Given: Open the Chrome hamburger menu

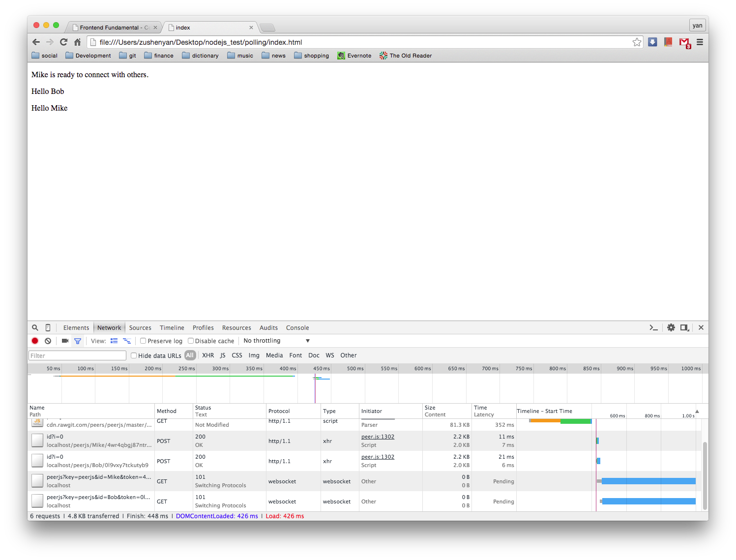Looking at the screenshot, I should pyautogui.click(x=700, y=42).
